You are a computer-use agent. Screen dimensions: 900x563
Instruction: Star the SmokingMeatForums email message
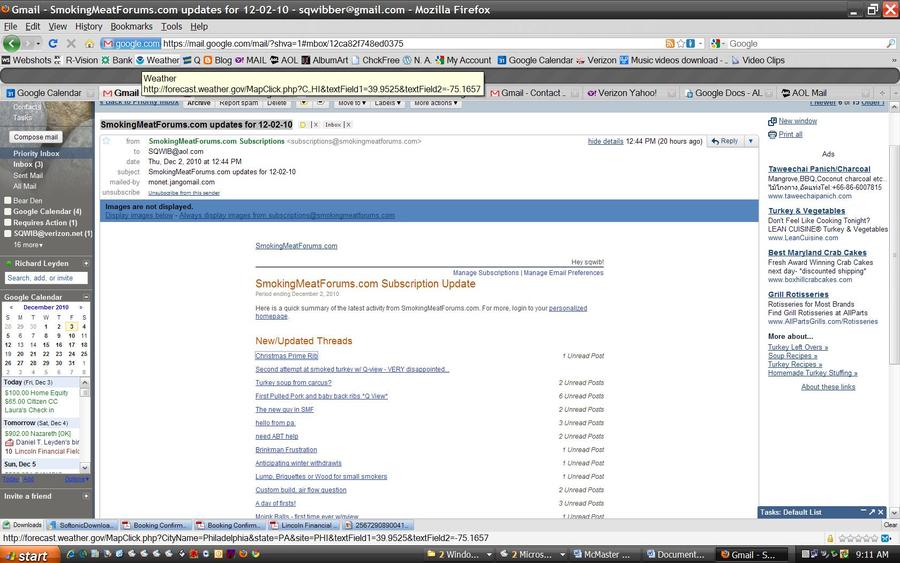point(107,141)
